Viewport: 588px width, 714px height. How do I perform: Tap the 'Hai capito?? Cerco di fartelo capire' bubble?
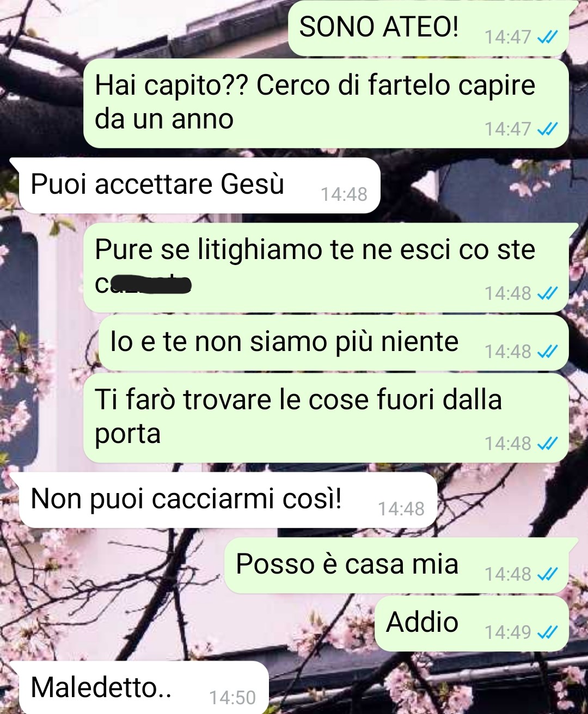[x=326, y=103]
